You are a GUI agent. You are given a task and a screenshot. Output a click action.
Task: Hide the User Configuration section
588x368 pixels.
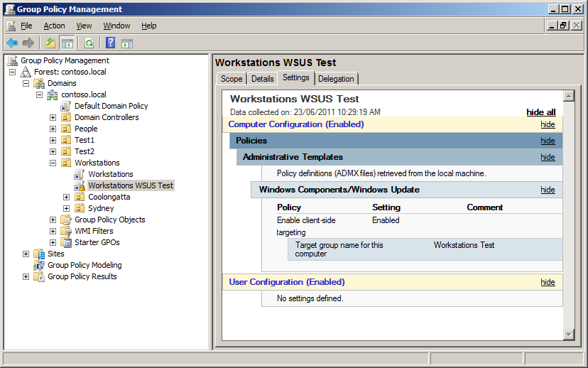tap(548, 282)
